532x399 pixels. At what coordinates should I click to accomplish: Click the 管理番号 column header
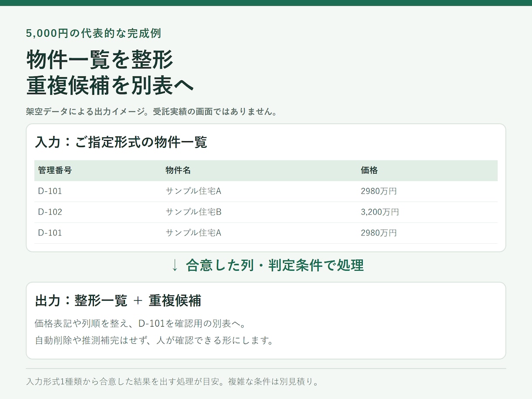[x=55, y=171]
